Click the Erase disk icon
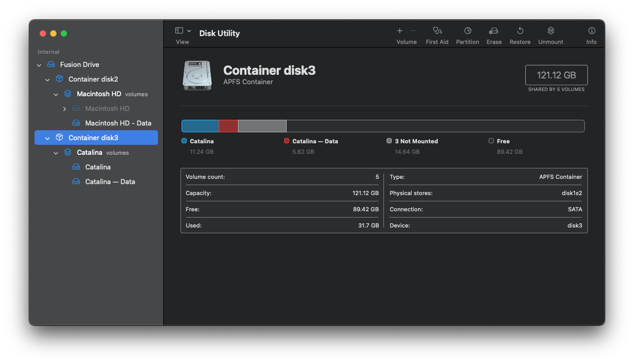Screen dimensions: 634x364 494,31
